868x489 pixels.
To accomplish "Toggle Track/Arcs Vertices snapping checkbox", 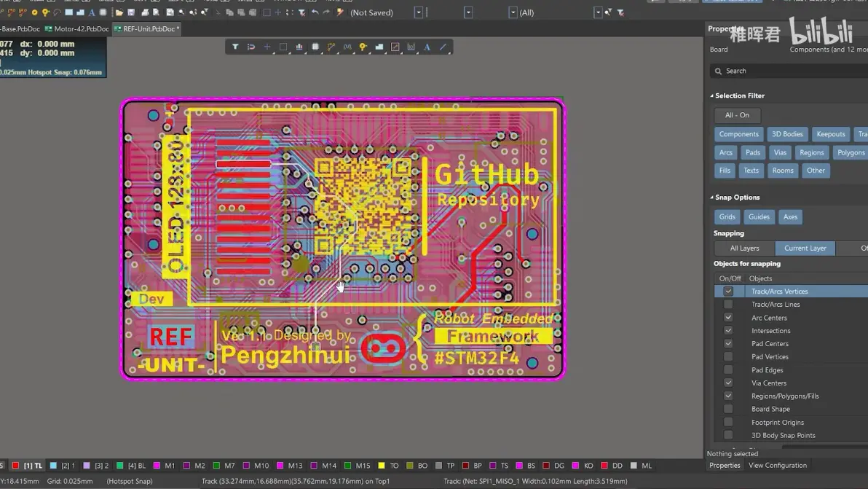I will point(728,292).
